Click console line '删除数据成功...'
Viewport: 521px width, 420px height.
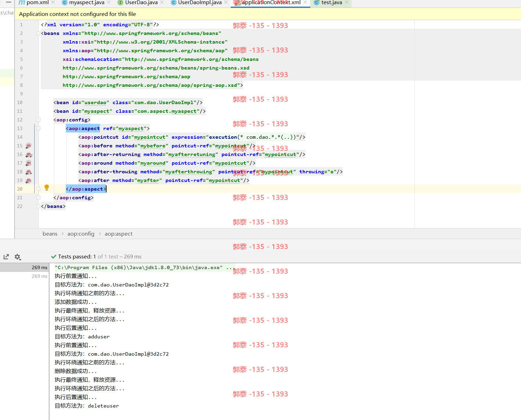click(x=76, y=371)
